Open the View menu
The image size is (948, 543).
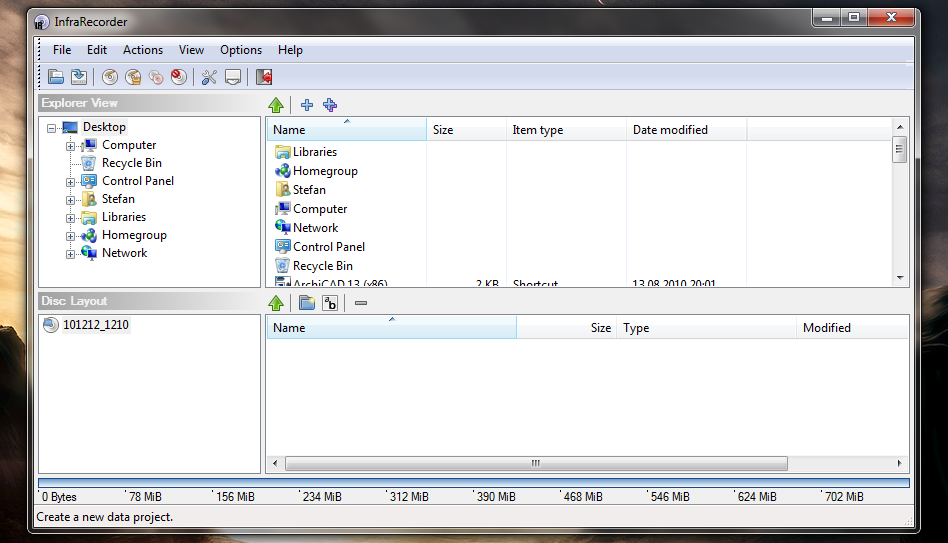[191, 50]
